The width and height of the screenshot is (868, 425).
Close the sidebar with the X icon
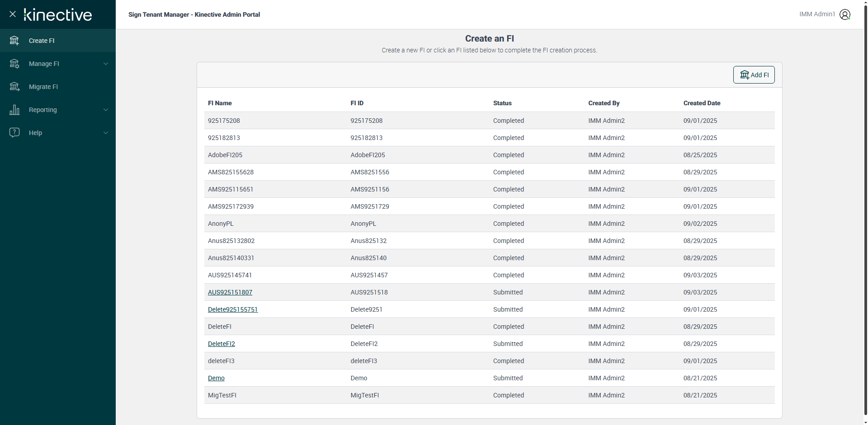pyautogui.click(x=13, y=14)
